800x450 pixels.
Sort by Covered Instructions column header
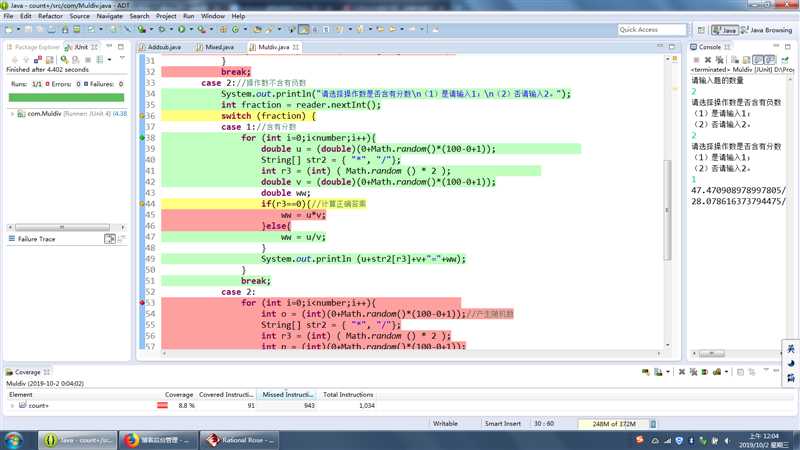click(226, 394)
